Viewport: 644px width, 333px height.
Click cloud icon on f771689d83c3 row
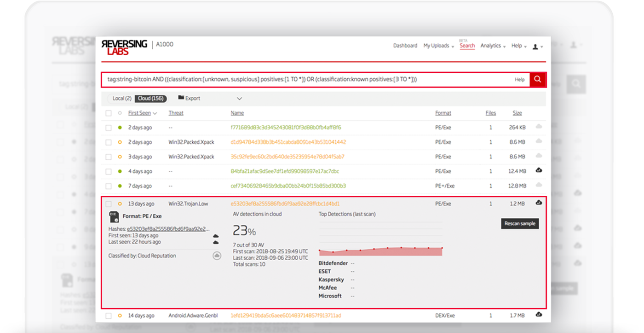click(539, 126)
